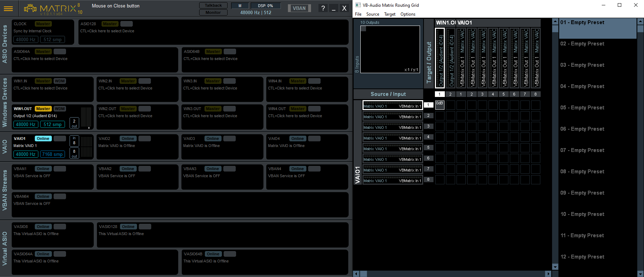Toggle the CLOCK Master button
Screen dimensions: 644x277
pos(43,24)
